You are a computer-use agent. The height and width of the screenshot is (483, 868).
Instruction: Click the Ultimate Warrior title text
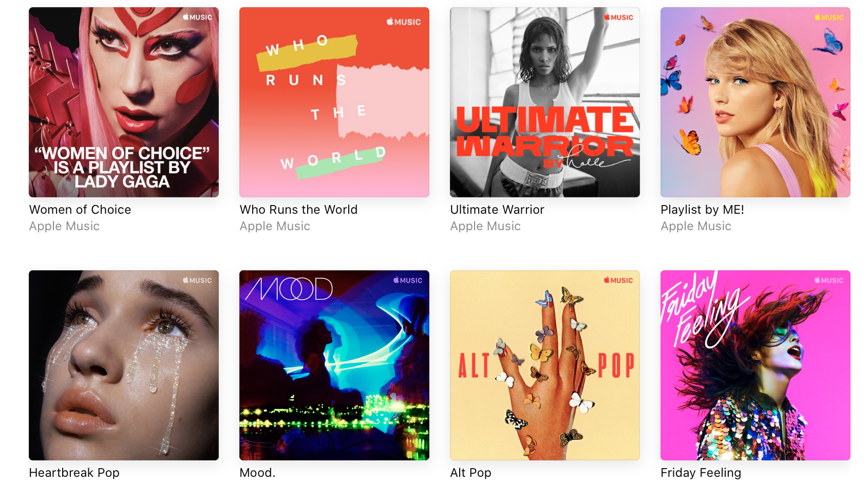(x=497, y=210)
